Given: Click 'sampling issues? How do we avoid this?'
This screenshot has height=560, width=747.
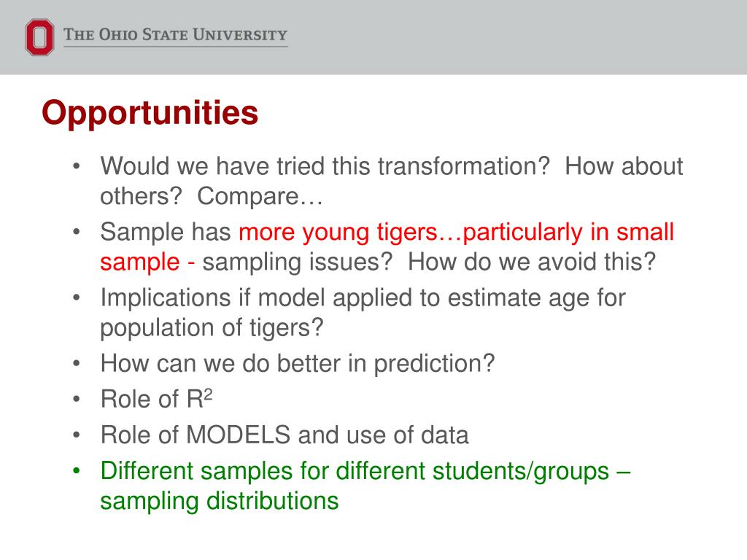Looking at the screenshot, I should click(x=429, y=262).
